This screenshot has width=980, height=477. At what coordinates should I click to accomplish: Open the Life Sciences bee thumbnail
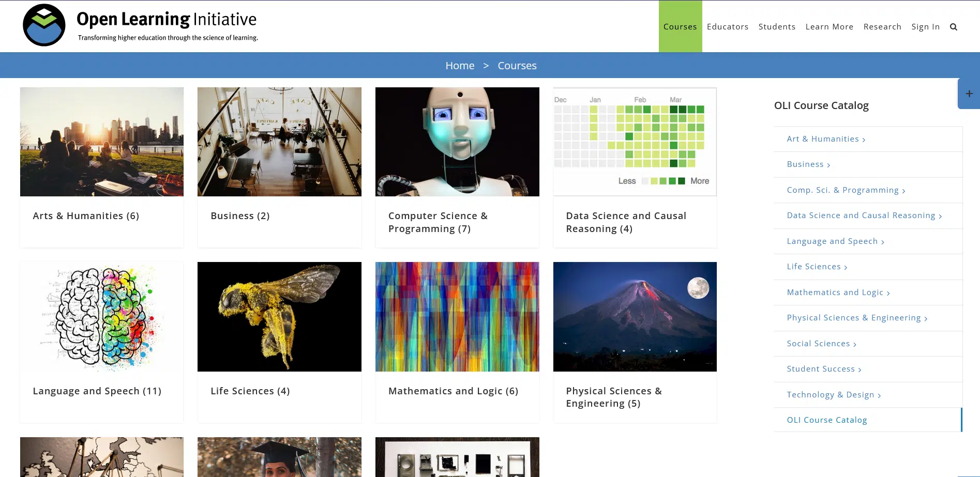(x=279, y=317)
